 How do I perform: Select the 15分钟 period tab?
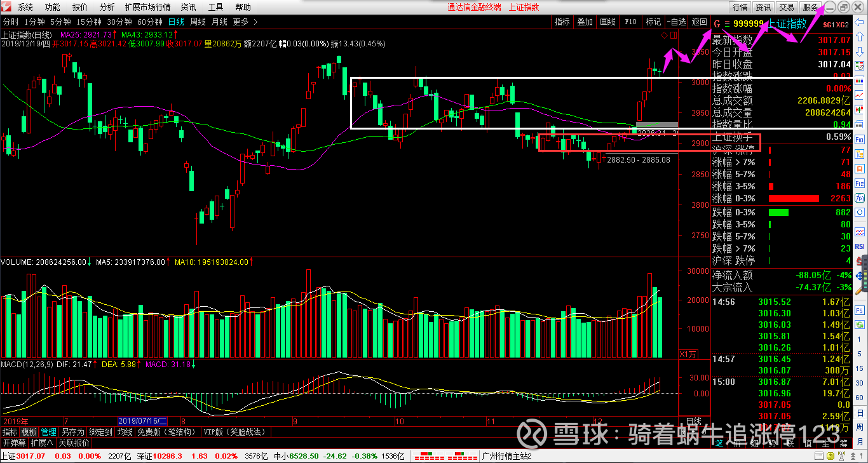(x=89, y=22)
